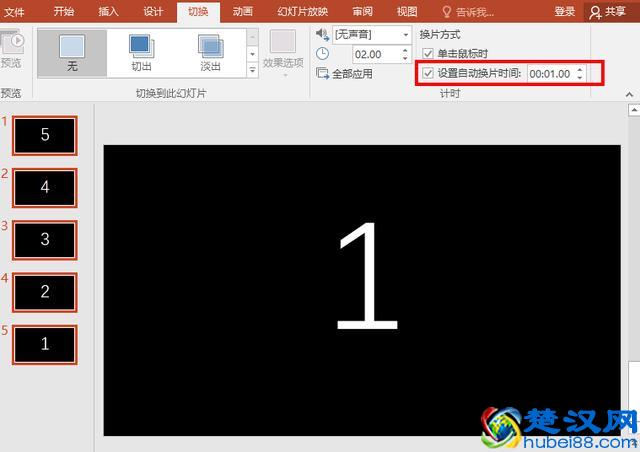Click the 00:01.00 auto-advance time field
The height and width of the screenshot is (452, 640).
pyautogui.click(x=551, y=74)
